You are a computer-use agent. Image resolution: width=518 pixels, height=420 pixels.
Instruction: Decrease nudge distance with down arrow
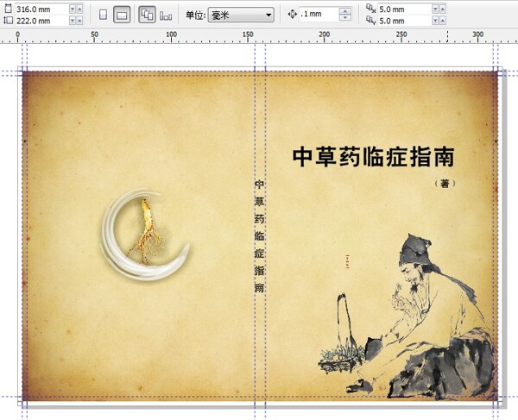tap(345, 17)
